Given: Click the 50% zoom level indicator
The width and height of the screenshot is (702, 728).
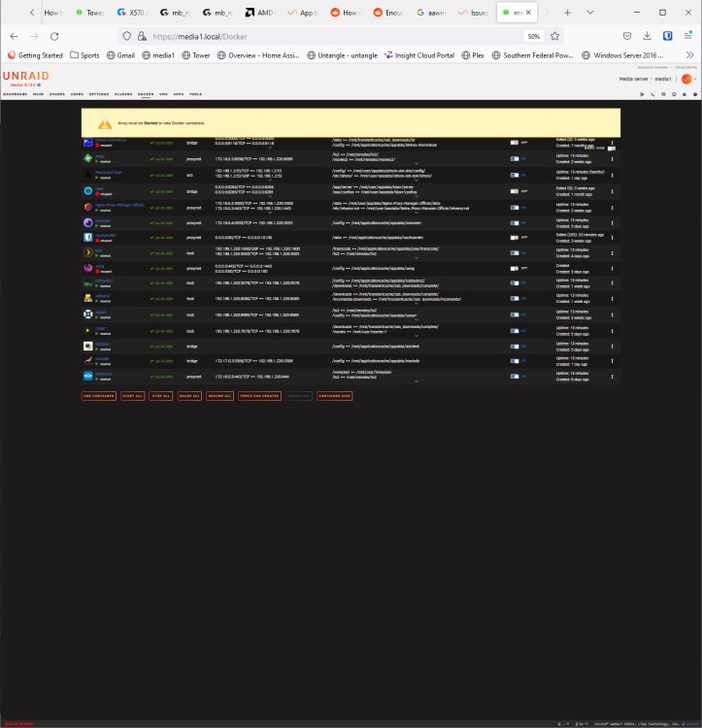Looking at the screenshot, I should [533, 36].
